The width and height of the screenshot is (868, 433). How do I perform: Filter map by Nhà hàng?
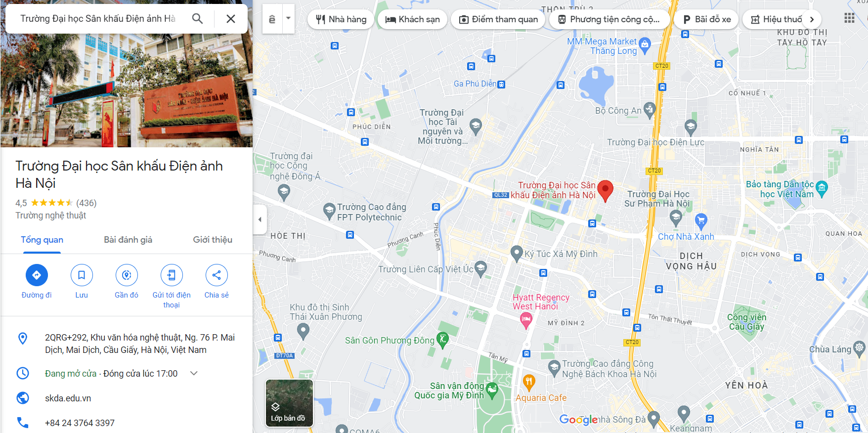(x=341, y=19)
